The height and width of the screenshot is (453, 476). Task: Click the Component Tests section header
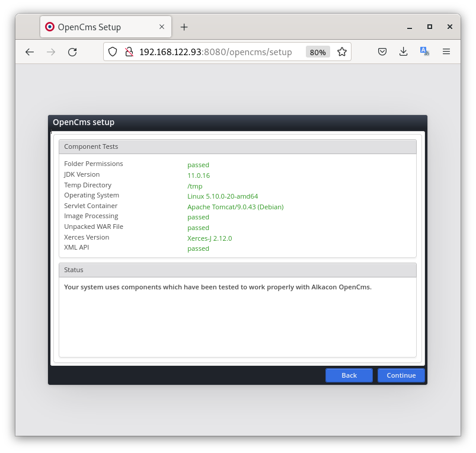238,146
